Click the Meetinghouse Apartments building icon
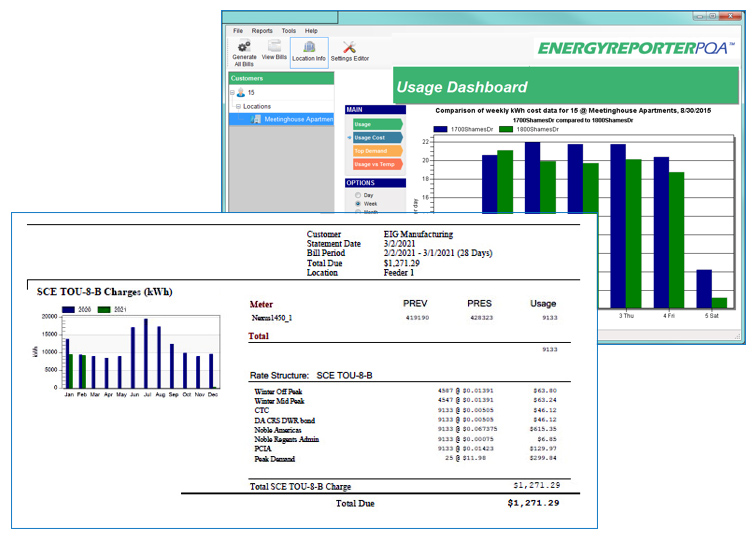The image size is (754, 537). point(256,119)
